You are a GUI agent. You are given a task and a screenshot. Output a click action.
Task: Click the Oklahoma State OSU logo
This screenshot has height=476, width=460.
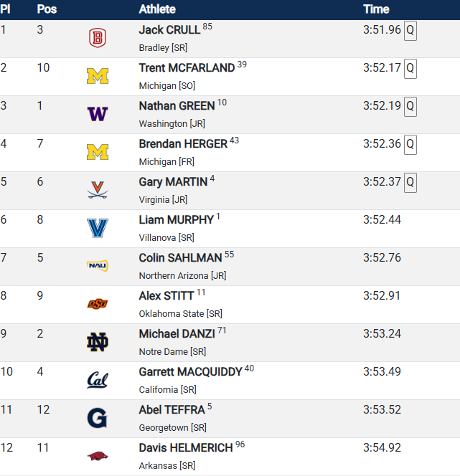click(98, 303)
